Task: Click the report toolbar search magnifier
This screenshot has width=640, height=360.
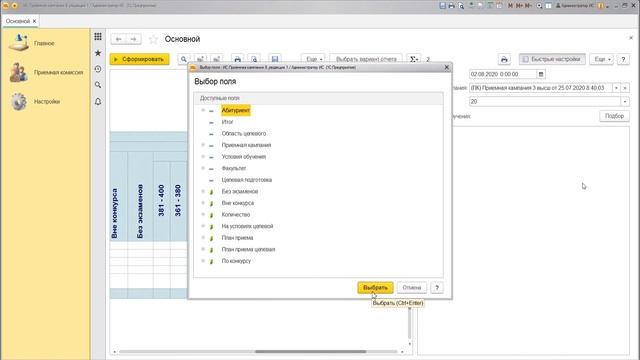Action: 184,59
